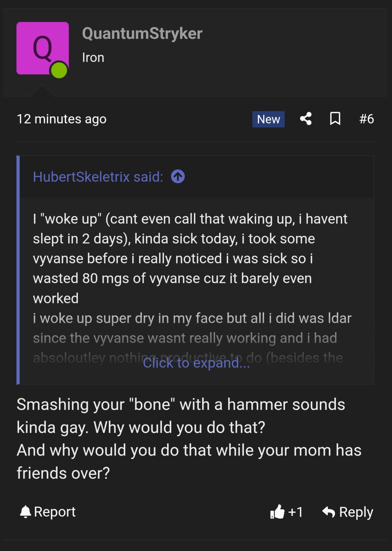Image resolution: width=392 pixels, height=551 pixels.
Task: Open the #6 post number link
Action: point(366,119)
